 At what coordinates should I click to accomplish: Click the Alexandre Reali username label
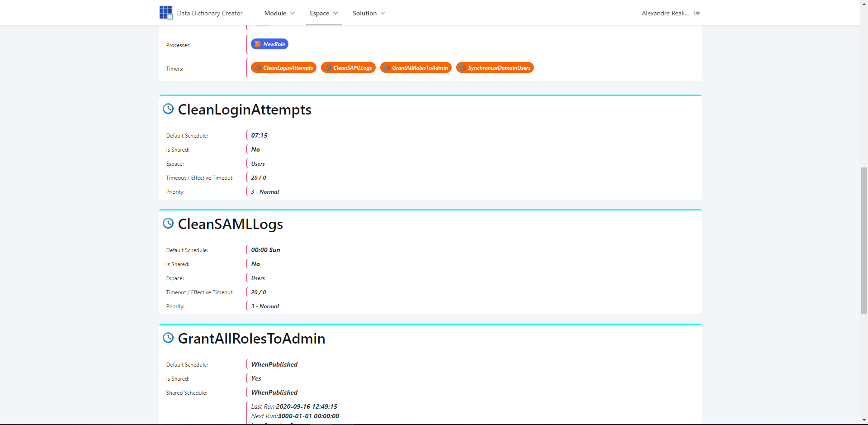pyautogui.click(x=665, y=13)
